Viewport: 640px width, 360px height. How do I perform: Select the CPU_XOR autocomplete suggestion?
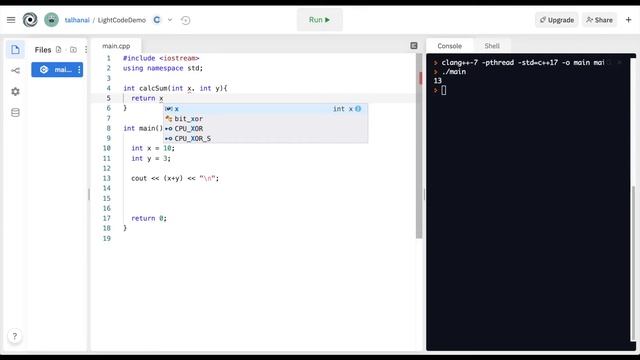coord(266,129)
